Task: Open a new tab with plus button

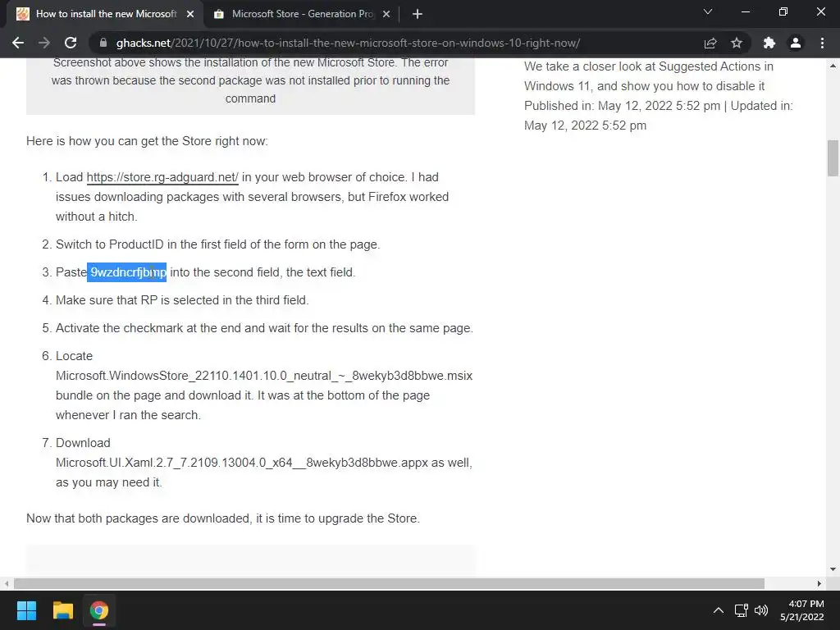Action: pos(418,15)
